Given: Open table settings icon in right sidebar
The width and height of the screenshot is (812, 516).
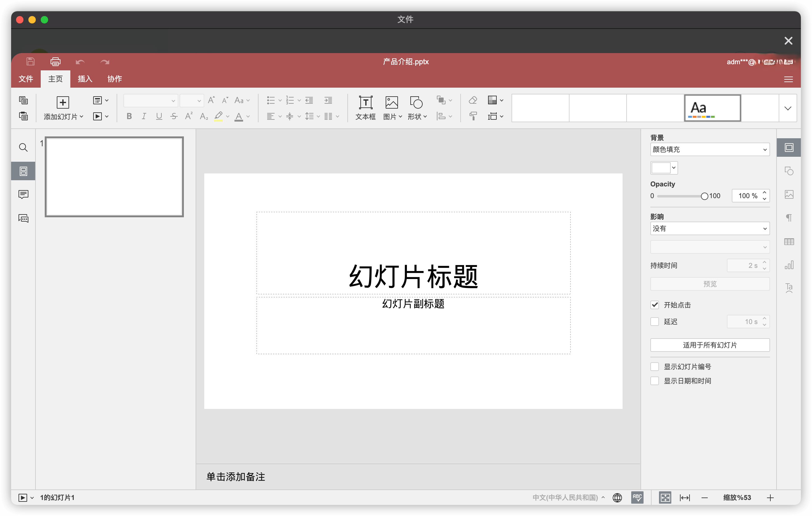Looking at the screenshot, I should click(x=789, y=242).
